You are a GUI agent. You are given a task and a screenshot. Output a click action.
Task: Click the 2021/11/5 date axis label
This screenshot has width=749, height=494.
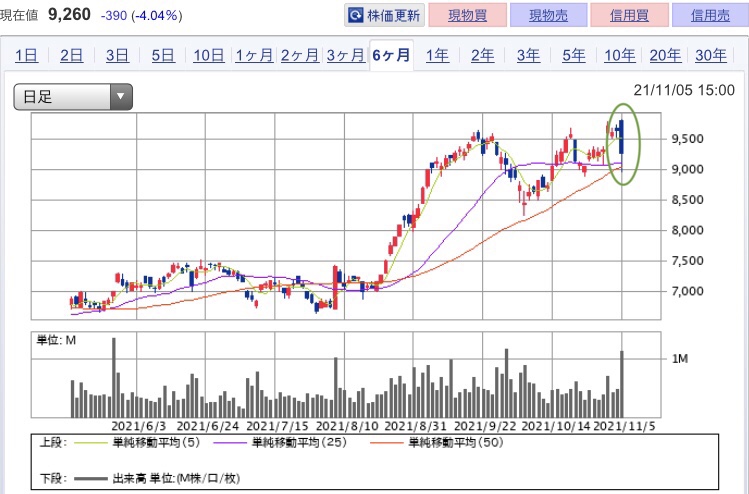tap(624, 426)
